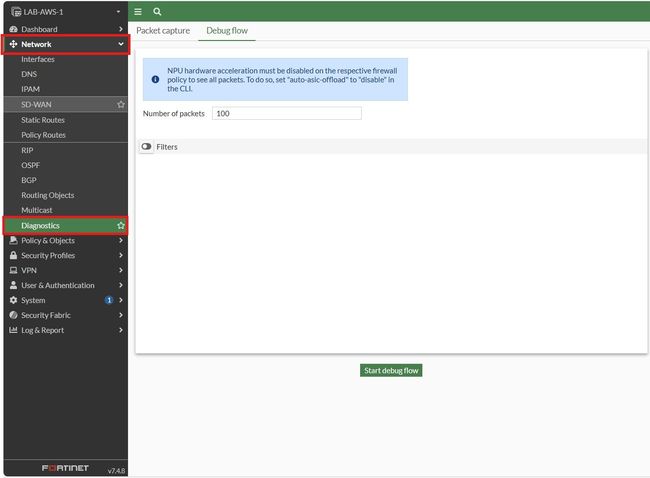Favorite SD-WAN with star icon
This screenshot has width=650, height=478.
tap(121, 104)
